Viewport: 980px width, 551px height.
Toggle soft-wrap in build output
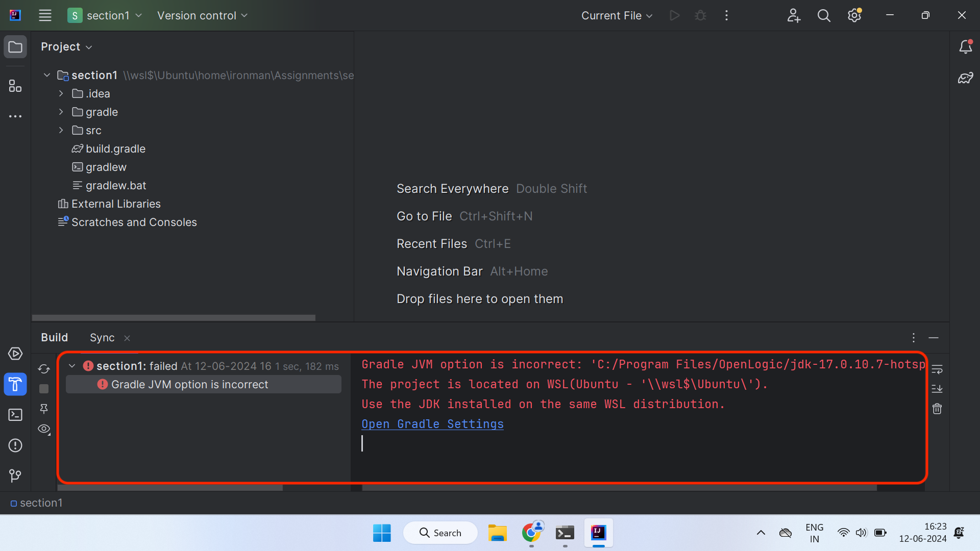(937, 369)
